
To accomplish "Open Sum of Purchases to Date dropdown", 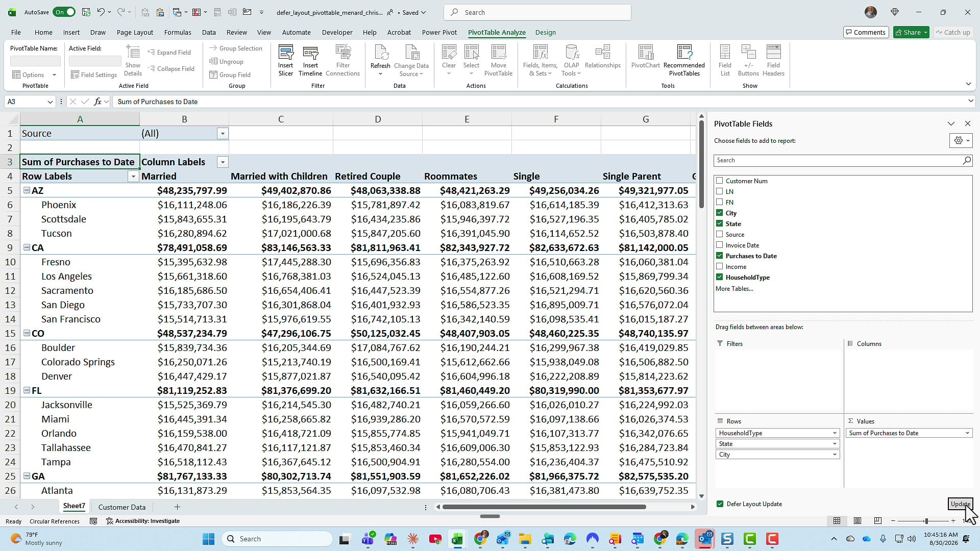I will 967,433.
